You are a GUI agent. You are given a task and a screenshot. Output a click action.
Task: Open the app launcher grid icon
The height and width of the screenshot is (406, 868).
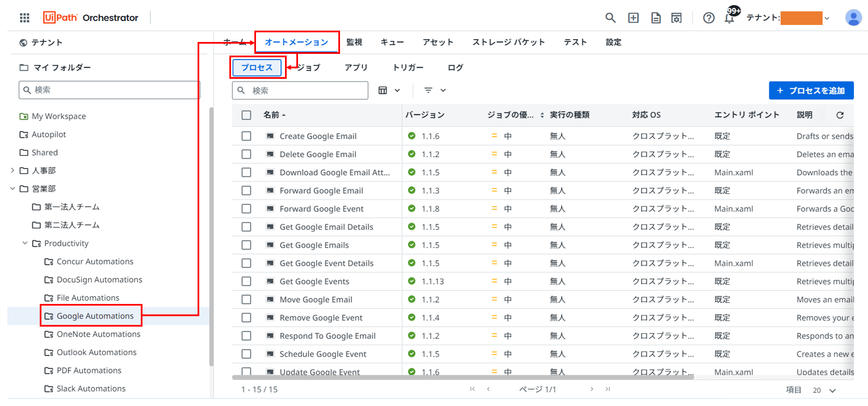[24, 18]
